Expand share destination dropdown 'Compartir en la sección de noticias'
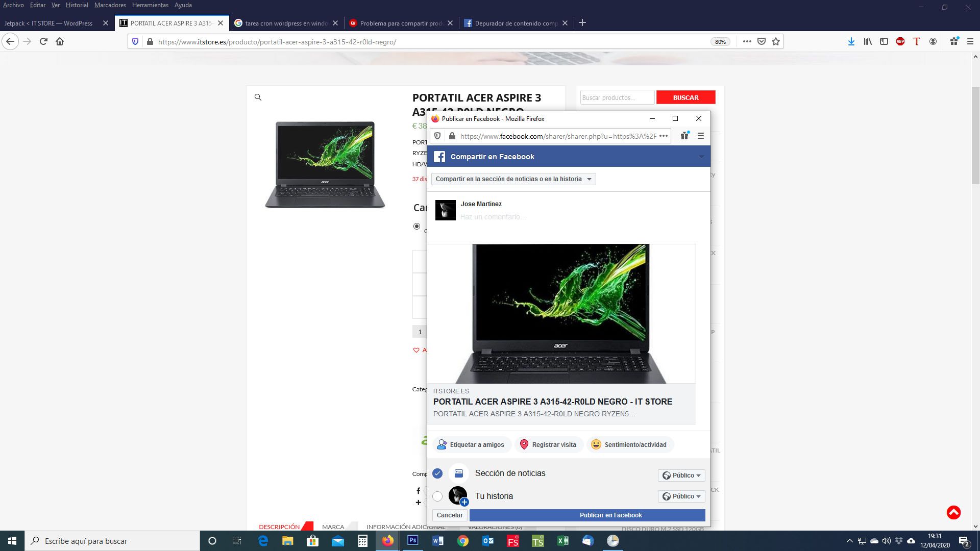 coord(513,179)
